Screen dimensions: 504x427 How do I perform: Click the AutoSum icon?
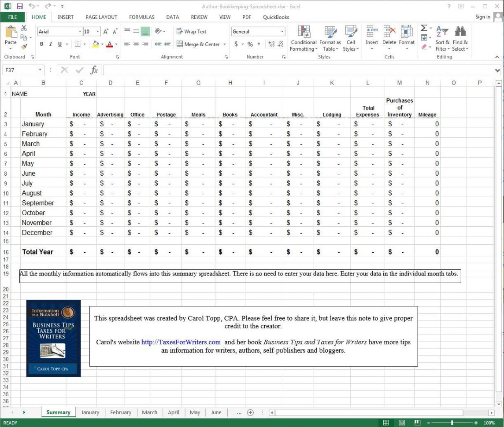click(424, 28)
